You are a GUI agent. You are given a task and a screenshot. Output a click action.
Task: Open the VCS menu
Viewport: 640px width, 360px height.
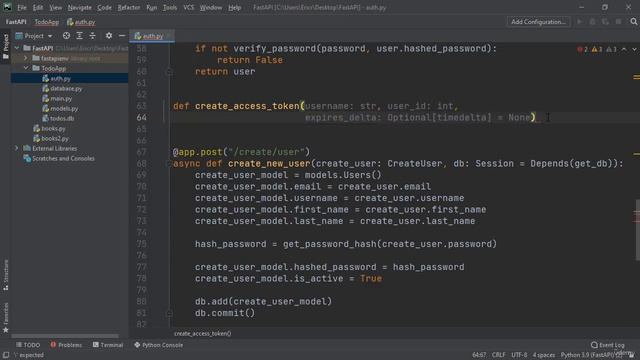tap(189, 7)
